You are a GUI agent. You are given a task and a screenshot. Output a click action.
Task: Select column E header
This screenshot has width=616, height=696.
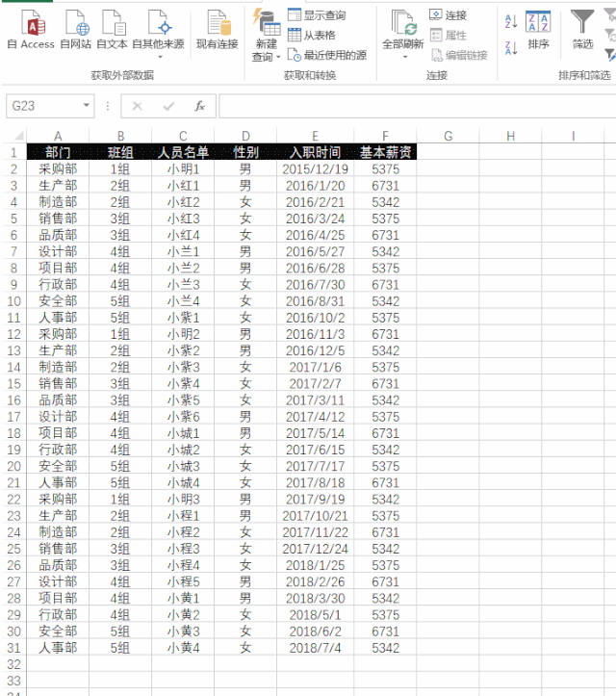(x=315, y=136)
